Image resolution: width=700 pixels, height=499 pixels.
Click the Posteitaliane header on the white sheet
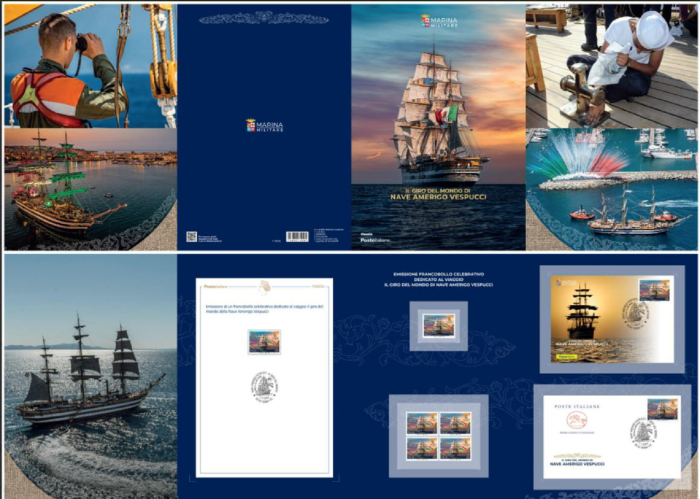tap(215, 286)
